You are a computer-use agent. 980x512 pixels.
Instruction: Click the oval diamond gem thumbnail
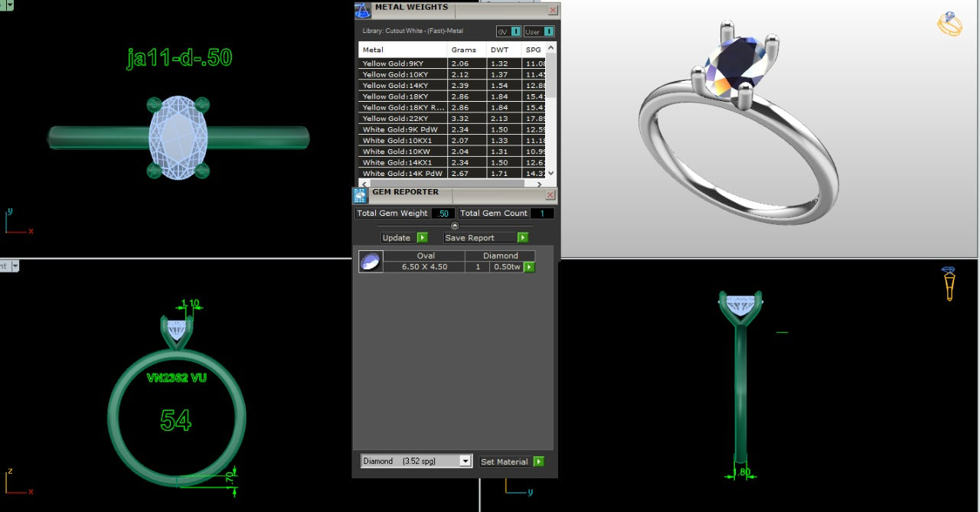(371, 262)
